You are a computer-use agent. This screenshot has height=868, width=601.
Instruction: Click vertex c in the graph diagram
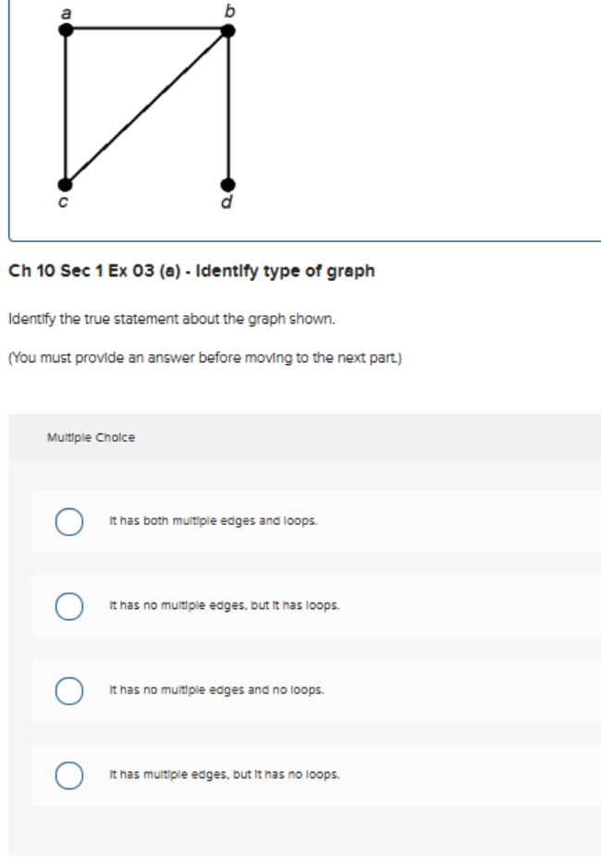[65, 184]
